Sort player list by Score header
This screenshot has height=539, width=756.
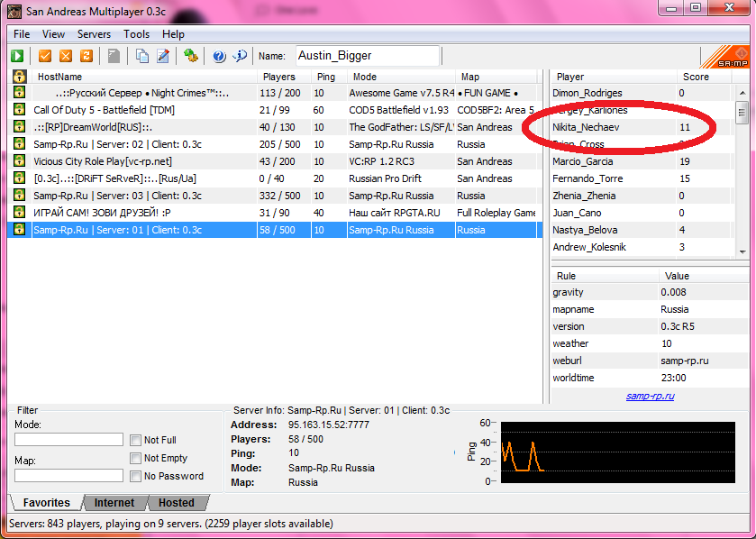[704, 77]
